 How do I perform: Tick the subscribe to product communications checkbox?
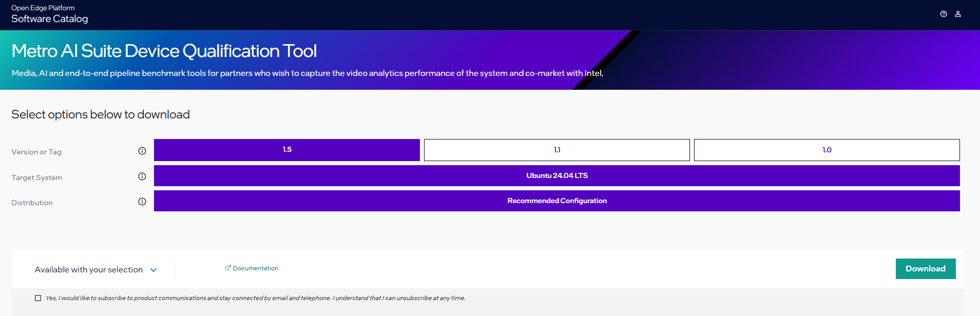click(38, 298)
